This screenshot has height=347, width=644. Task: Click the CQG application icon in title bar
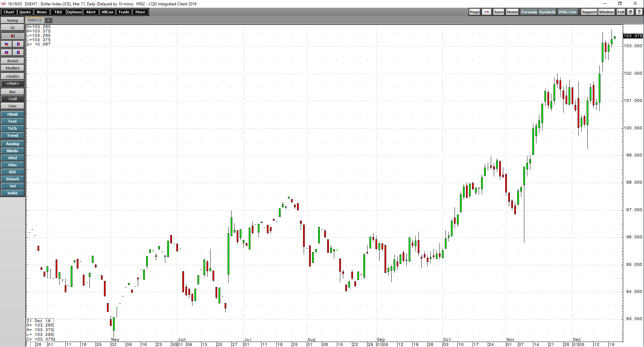3,4
